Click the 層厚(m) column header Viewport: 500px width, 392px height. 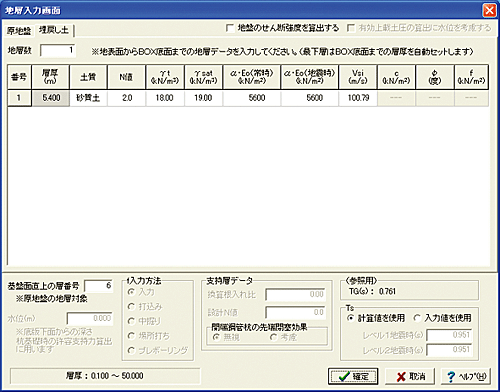tap(51, 77)
